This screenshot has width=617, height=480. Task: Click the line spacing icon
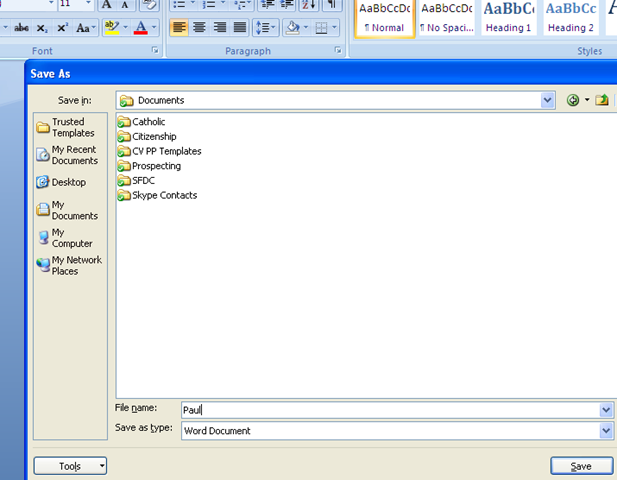click(265, 28)
